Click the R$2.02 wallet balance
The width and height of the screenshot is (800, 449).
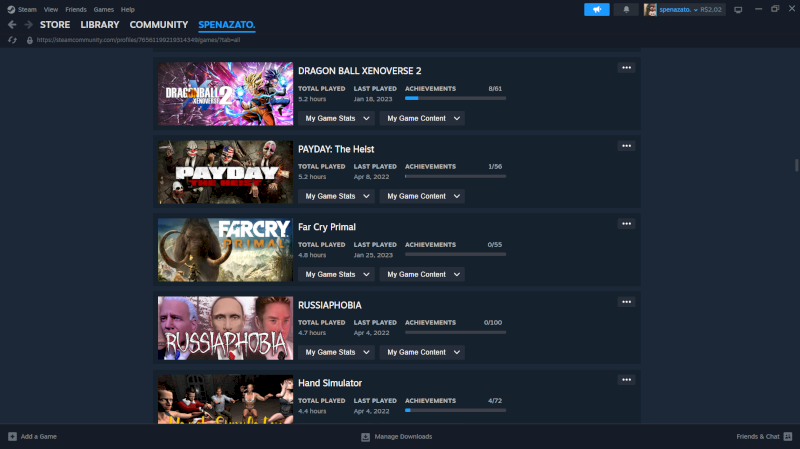[x=711, y=9]
